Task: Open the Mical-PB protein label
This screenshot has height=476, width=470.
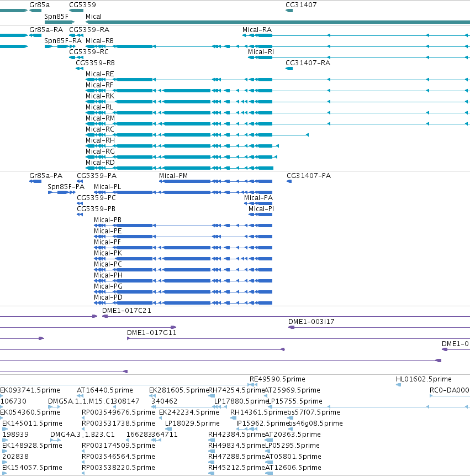Action: pos(108,220)
